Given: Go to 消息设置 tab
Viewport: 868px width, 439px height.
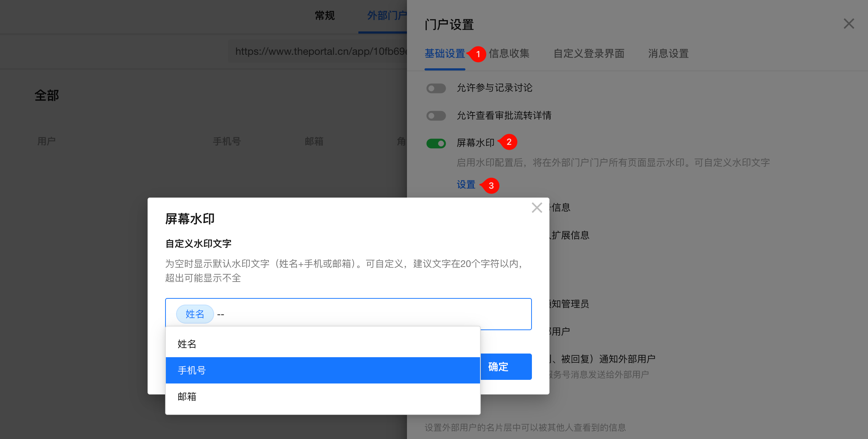Looking at the screenshot, I should pos(668,54).
